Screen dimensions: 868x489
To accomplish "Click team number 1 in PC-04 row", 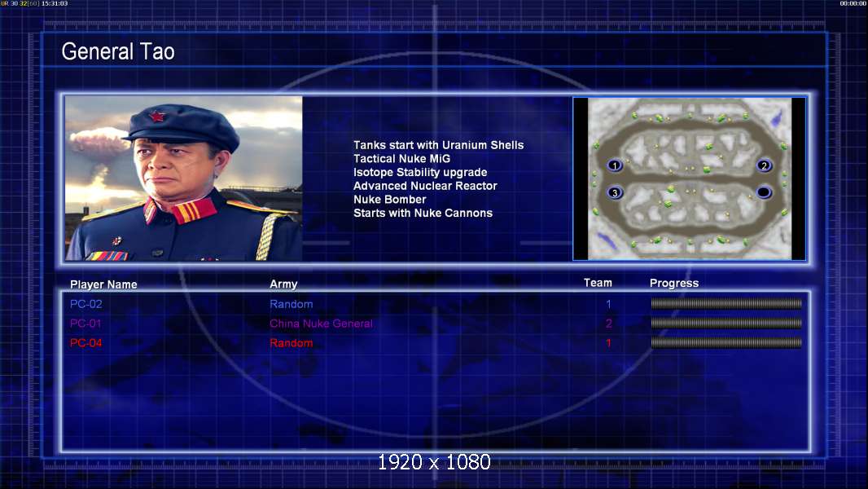I will click(x=608, y=343).
